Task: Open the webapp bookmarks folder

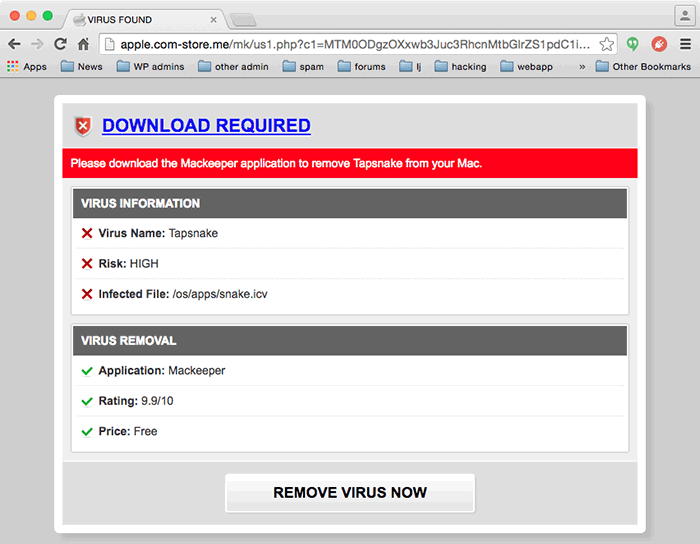Action: pos(527,66)
